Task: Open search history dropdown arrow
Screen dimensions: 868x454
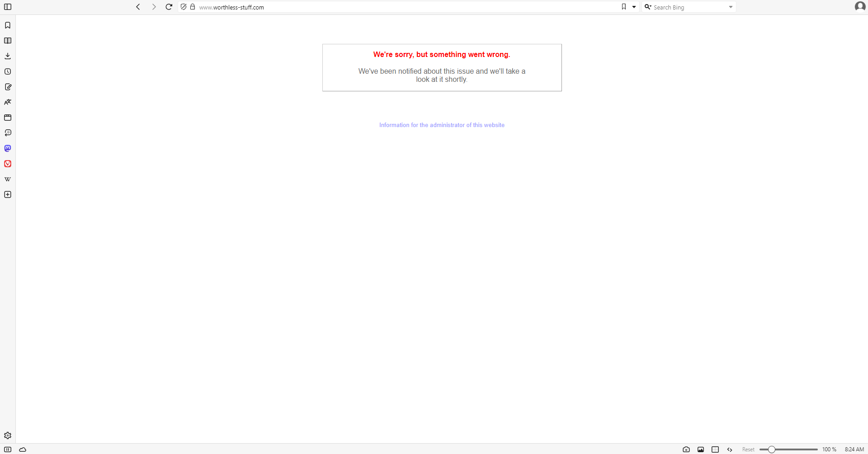Action: point(731,7)
